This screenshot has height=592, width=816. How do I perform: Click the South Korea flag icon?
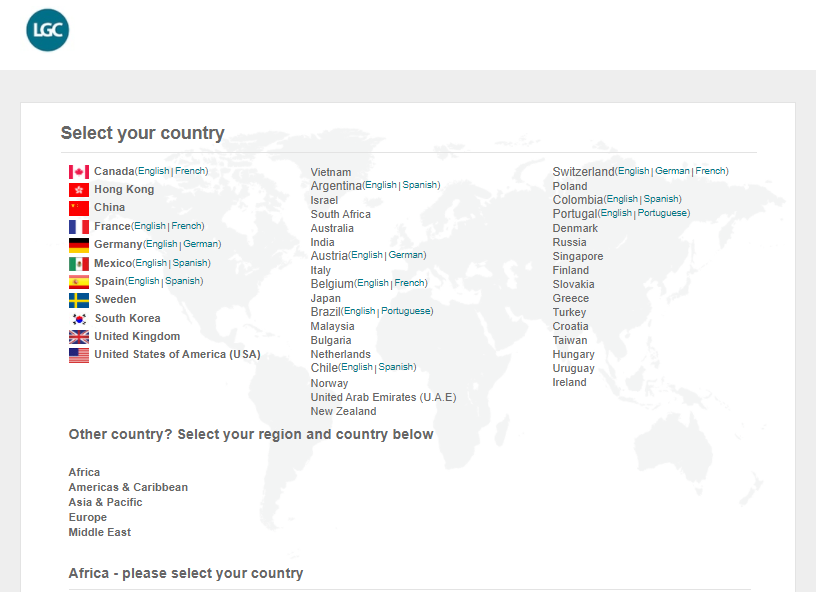coord(79,319)
